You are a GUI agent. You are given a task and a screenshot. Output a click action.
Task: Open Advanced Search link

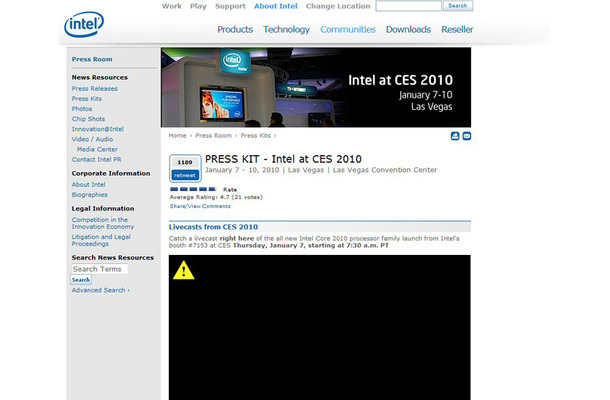click(100, 290)
